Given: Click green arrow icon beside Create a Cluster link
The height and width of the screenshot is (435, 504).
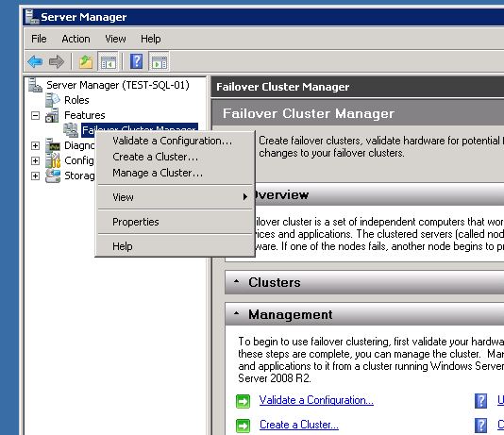Looking at the screenshot, I should pos(243,426).
